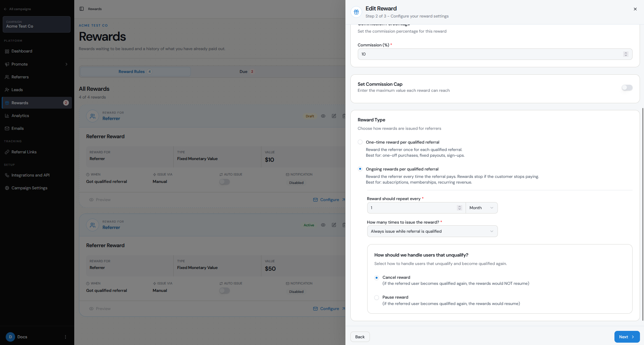The height and width of the screenshot is (345, 644).
Task: Switch to the Due tab
Action: pyautogui.click(x=247, y=72)
